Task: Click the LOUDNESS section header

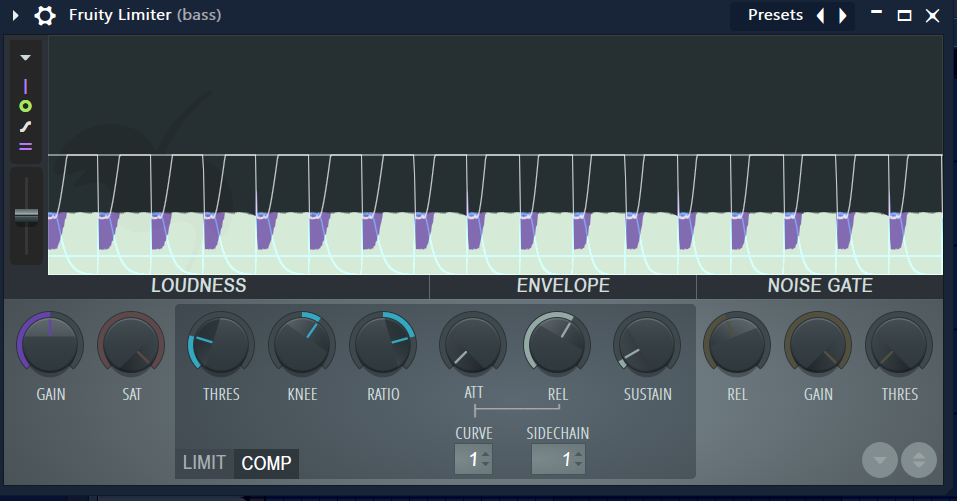Action: click(x=199, y=286)
